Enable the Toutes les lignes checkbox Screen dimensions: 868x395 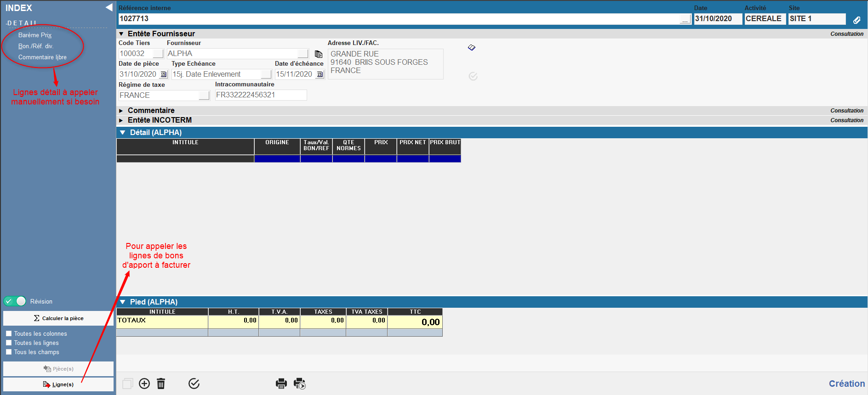[9, 343]
